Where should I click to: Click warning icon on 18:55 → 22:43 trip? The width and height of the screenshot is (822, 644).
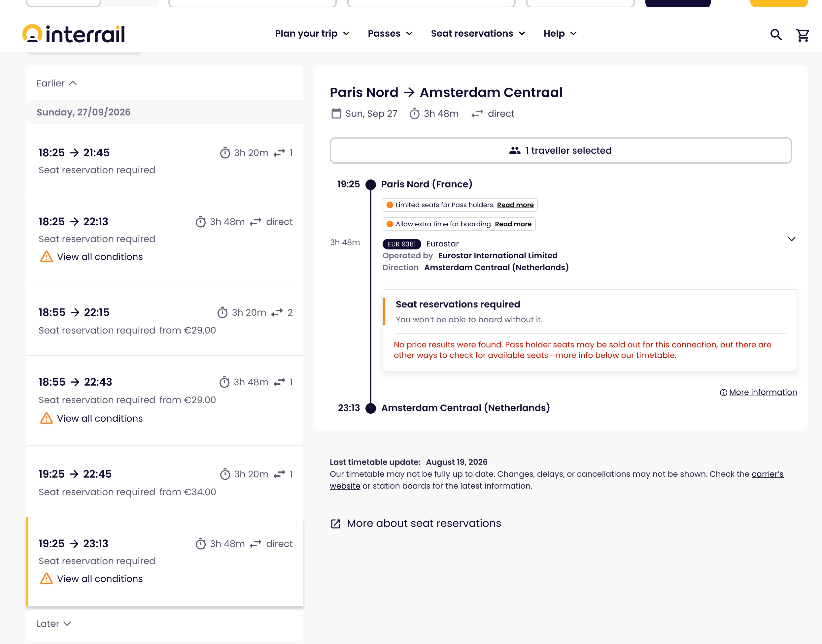tap(47, 418)
